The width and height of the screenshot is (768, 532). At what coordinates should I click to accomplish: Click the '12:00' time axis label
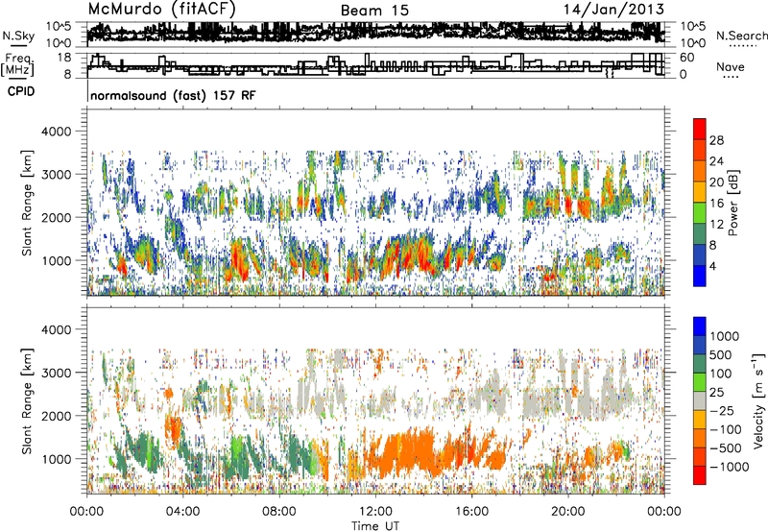[375, 512]
